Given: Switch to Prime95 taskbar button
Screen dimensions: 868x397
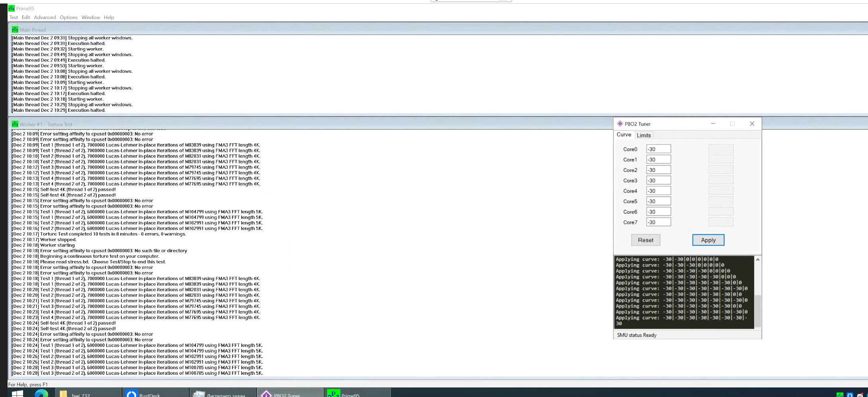Looking at the screenshot, I should pyautogui.click(x=358, y=393).
